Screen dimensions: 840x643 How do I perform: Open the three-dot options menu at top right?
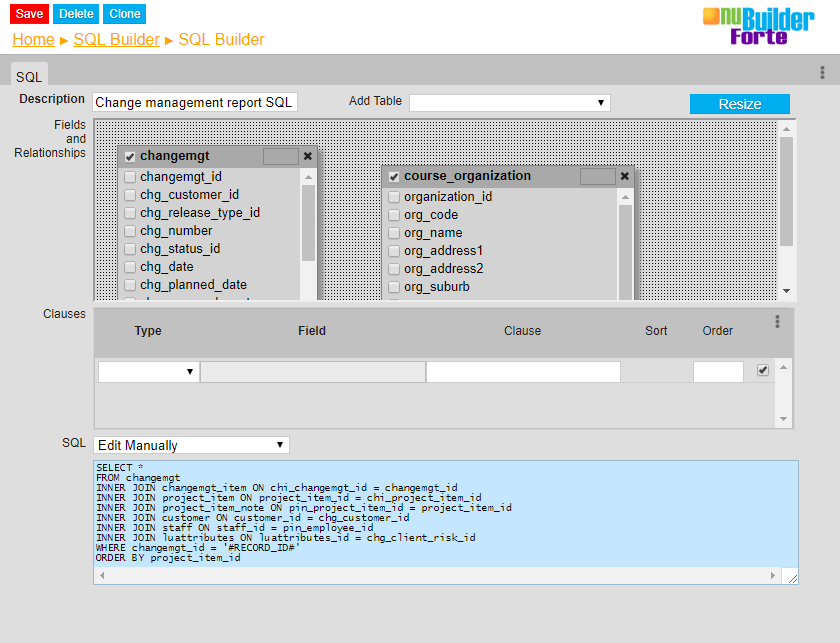pyautogui.click(x=822, y=73)
